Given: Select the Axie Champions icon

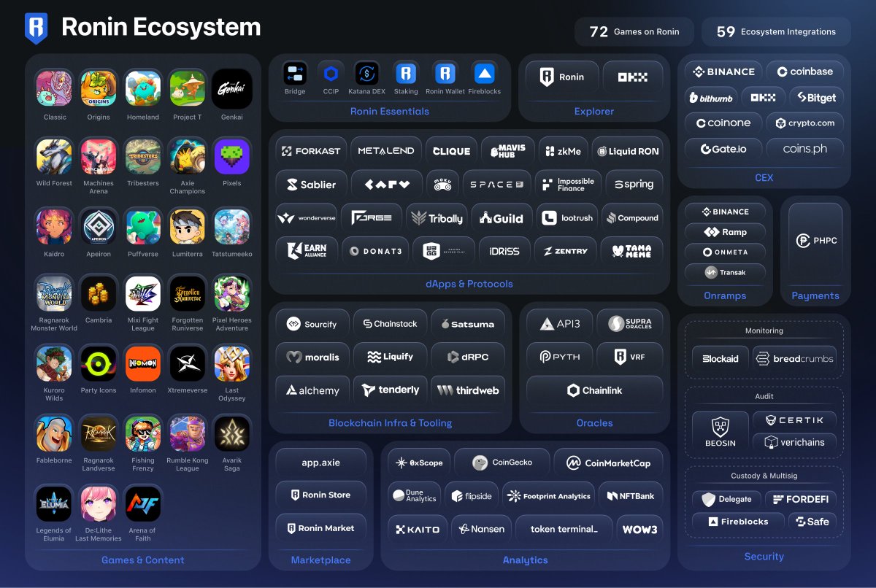Looking at the screenshot, I should [188, 156].
